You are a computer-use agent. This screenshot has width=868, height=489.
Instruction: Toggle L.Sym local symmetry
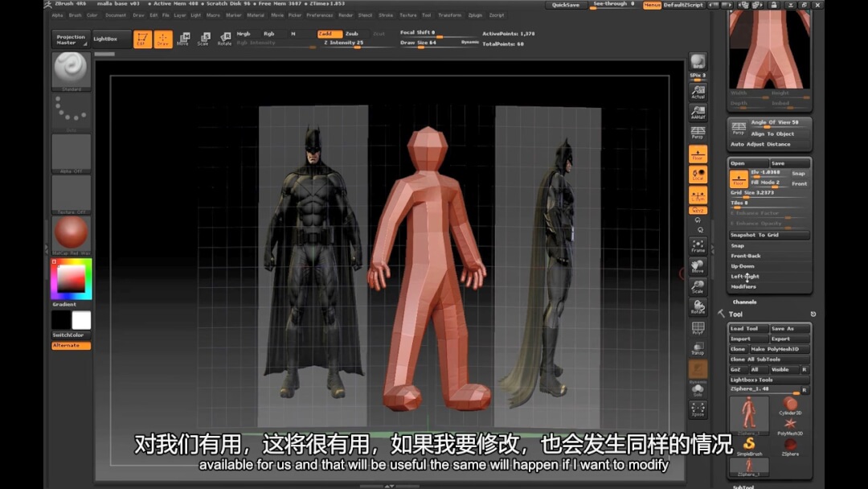pyautogui.click(x=698, y=195)
